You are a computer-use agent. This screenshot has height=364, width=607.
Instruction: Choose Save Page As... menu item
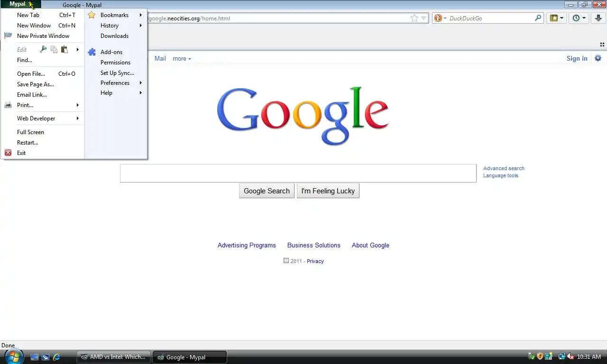tap(43, 84)
